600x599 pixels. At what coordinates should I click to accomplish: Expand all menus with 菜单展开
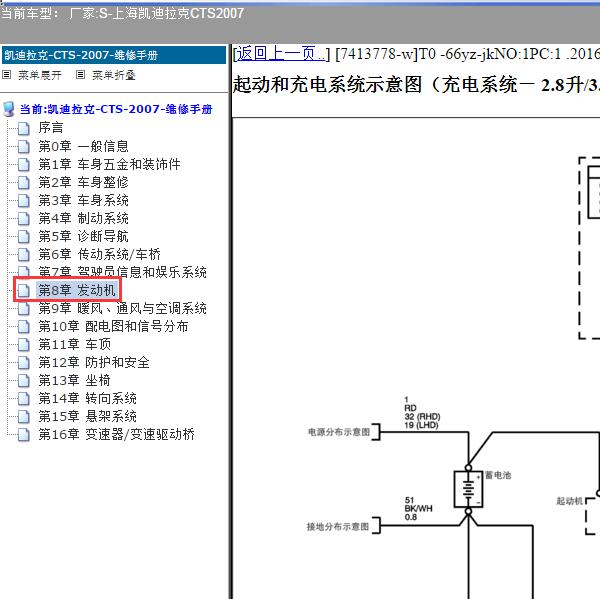point(40,75)
